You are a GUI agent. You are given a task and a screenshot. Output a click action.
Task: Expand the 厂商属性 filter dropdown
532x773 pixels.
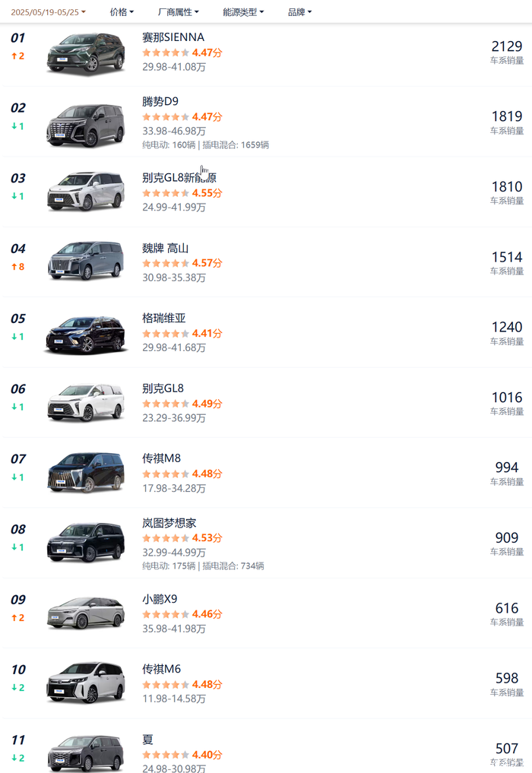click(x=178, y=12)
